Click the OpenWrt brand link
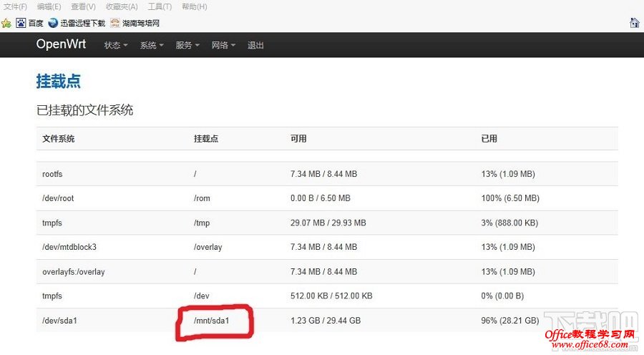 (x=61, y=44)
